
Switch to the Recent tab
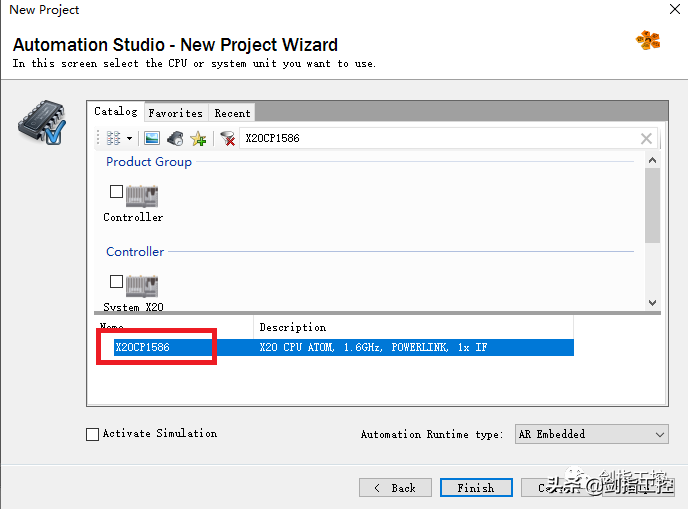click(x=232, y=113)
